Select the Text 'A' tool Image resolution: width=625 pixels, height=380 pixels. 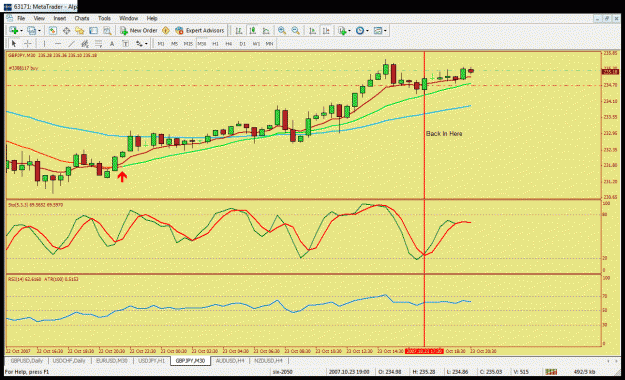click(112, 43)
